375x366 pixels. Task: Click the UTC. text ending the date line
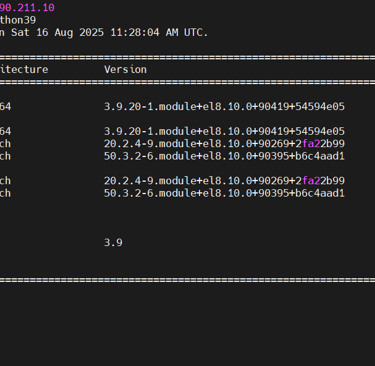196,32
